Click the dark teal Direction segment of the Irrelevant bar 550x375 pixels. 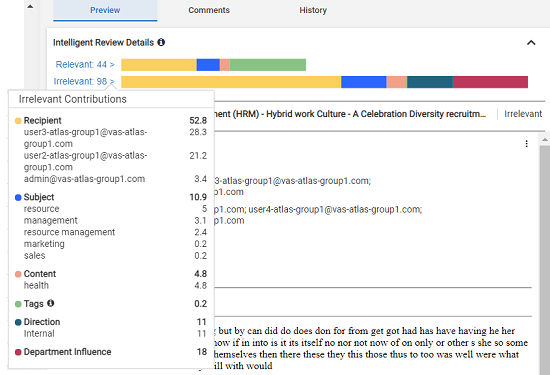click(x=430, y=82)
